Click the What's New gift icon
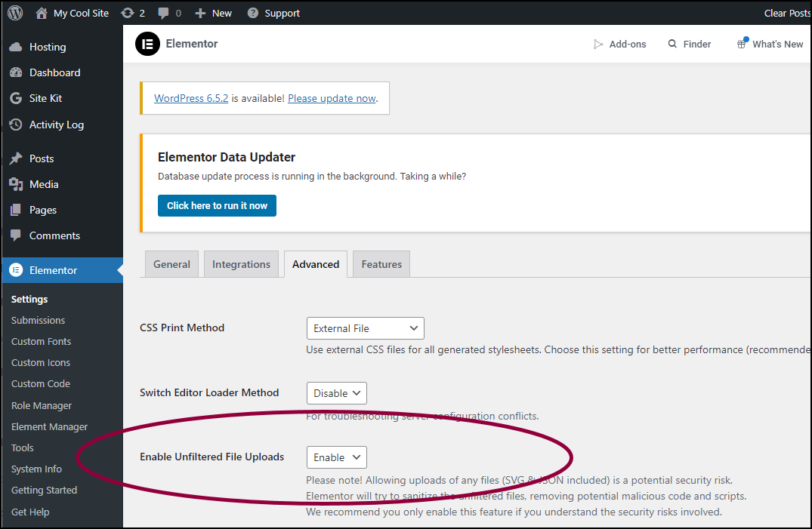The width and height of the screenshot is (812, 529). click(742, 44)
